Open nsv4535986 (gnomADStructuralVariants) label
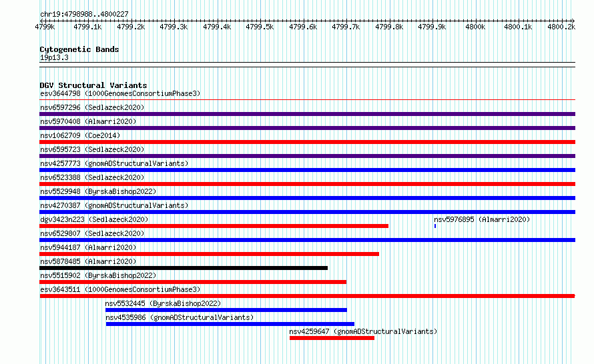The width and height of the screenshot is (594, 364). 180,317
